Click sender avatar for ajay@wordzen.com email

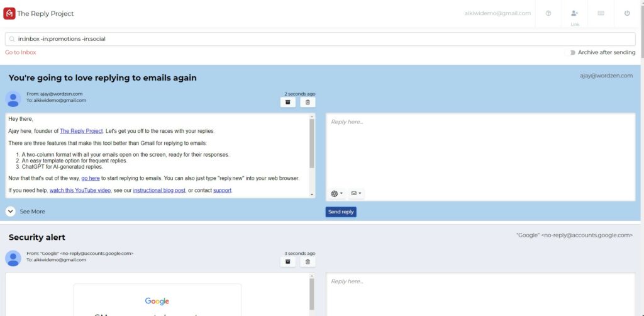[x=13, y=99]
